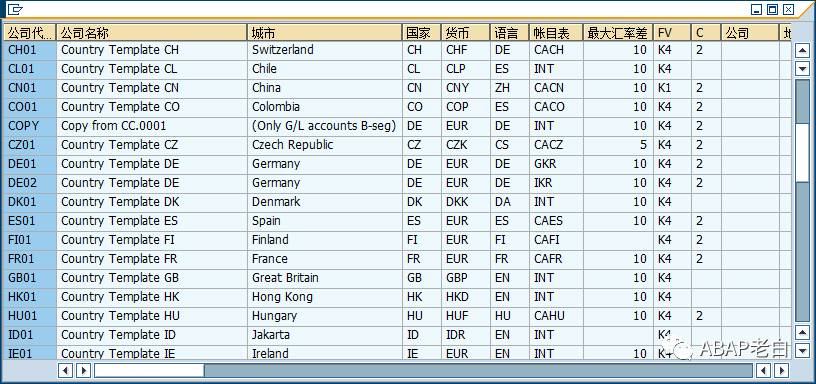Click the left arrow at the horizontal scrollbar's left end
This screenshot has width=816, height=384.
coord(66,370)
